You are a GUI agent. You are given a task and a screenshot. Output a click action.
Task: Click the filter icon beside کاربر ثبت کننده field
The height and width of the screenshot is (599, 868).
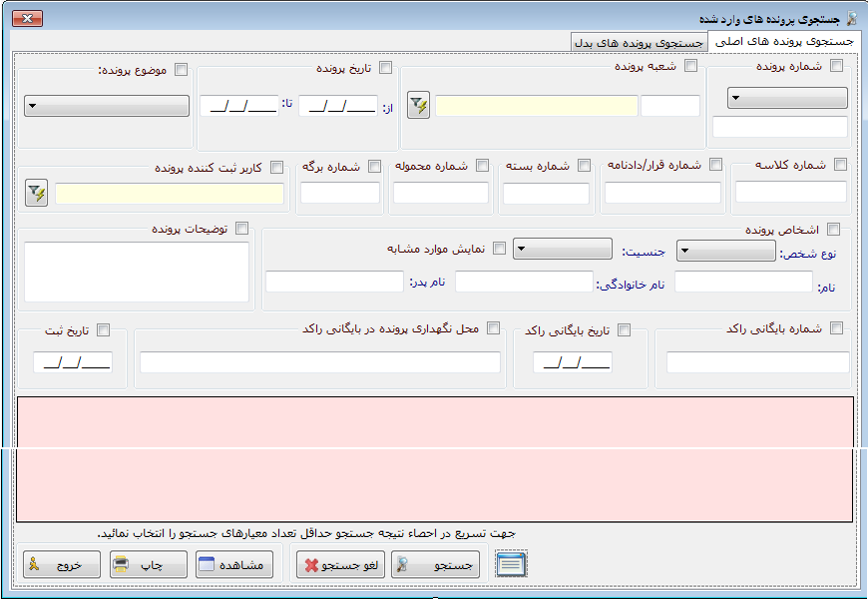[x=37, y=194]
